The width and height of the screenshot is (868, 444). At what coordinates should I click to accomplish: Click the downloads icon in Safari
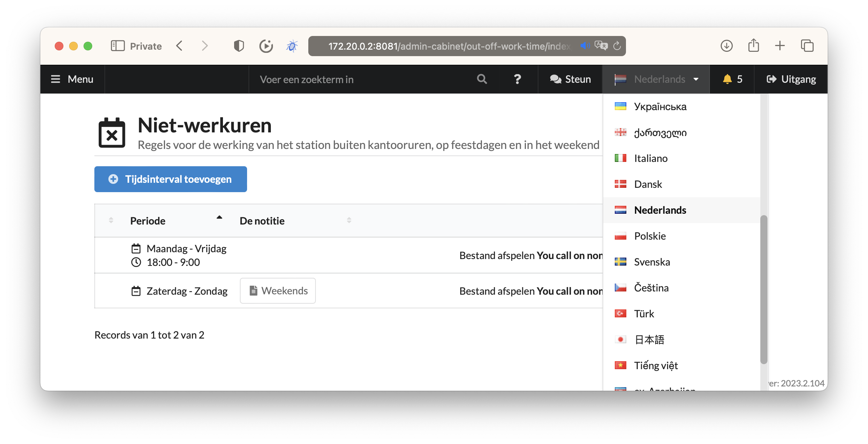pyautogui.click(x=726, y=46)
